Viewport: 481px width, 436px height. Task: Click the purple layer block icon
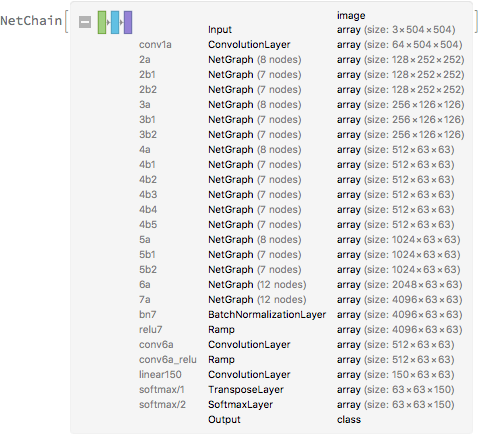pyautogui.click(x=128, y=22)
